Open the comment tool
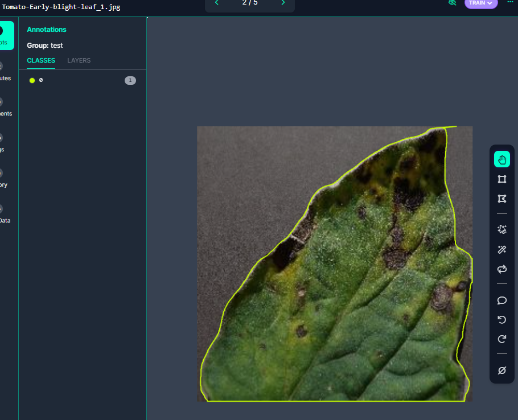This screenshot has height=420, width=518. [501, 300]
